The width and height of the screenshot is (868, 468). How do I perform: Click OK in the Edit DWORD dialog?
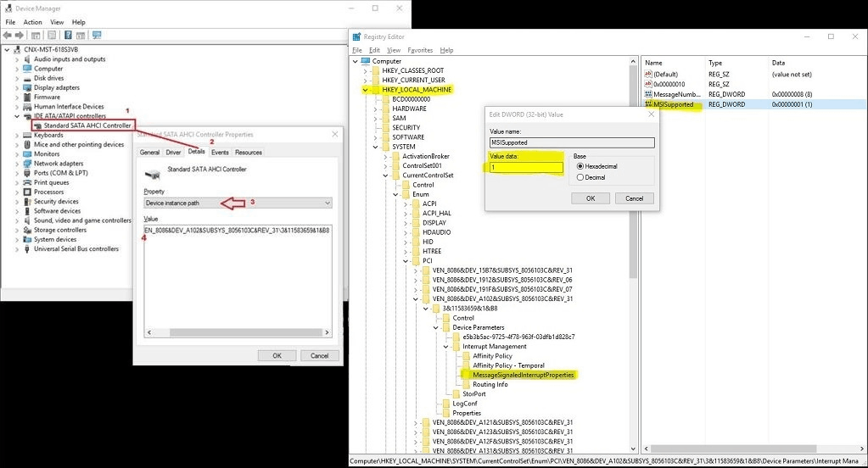591,198
